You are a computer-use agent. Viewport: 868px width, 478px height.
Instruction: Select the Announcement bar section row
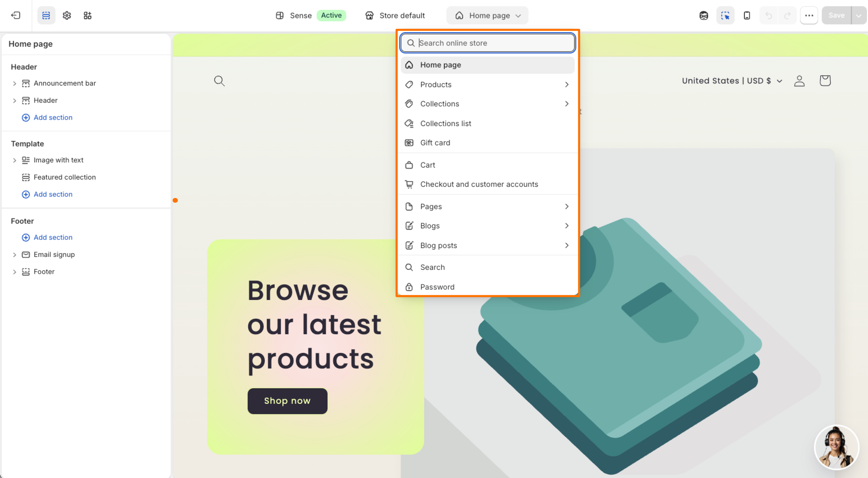click(86, 83)
